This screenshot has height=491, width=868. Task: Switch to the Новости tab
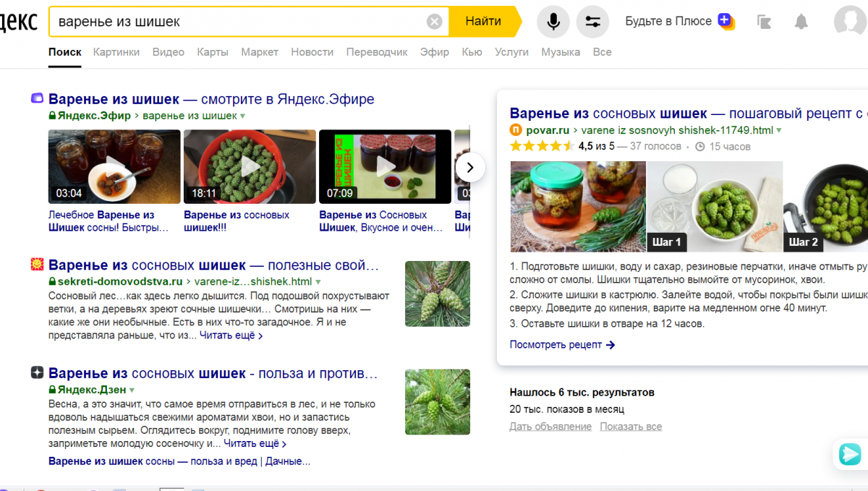[x=312, y=52]
